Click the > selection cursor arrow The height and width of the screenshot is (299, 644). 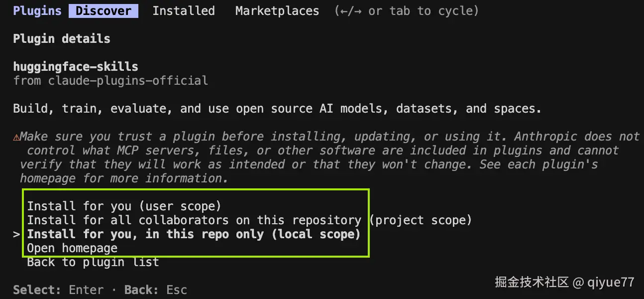point(16,234)
